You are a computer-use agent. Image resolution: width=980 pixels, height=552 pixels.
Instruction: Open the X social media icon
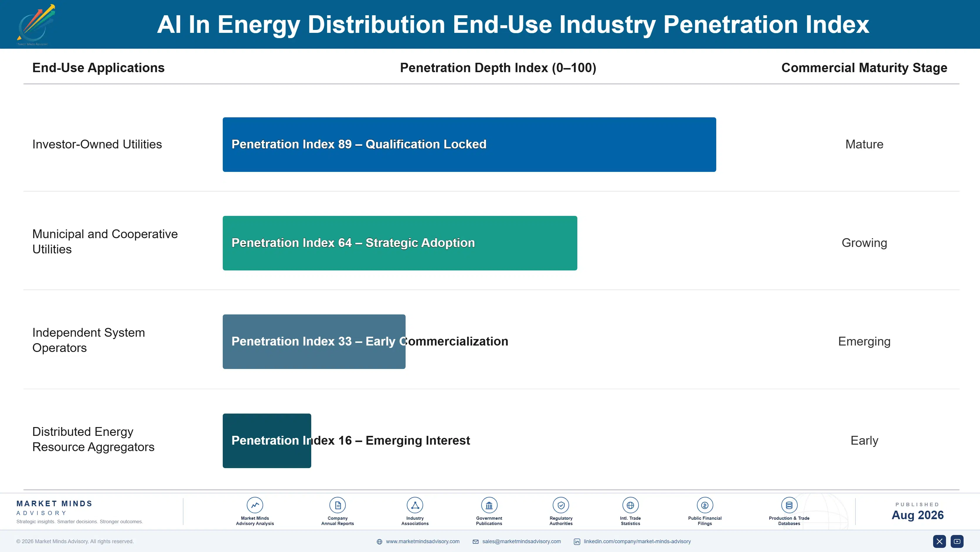pos(939,541)
